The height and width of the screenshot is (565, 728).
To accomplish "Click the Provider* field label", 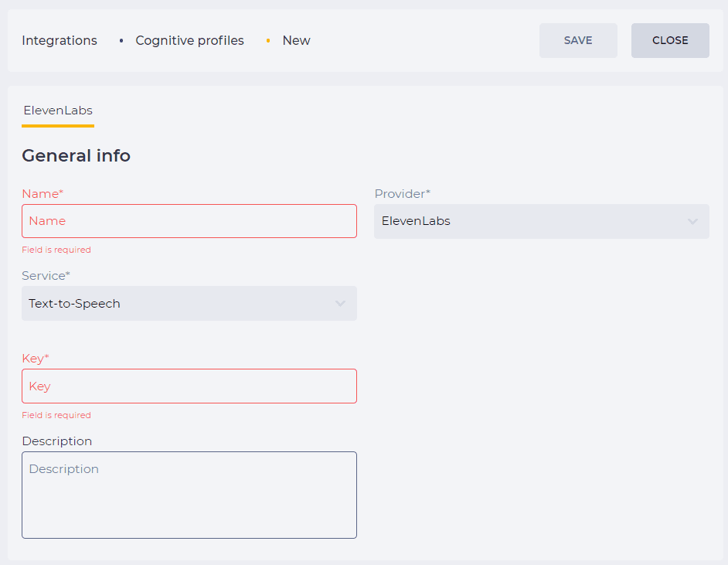I will click(403, 193).
